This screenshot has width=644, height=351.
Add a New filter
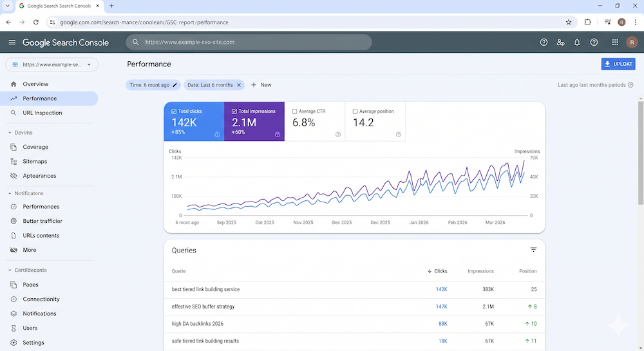click(261, 85)
